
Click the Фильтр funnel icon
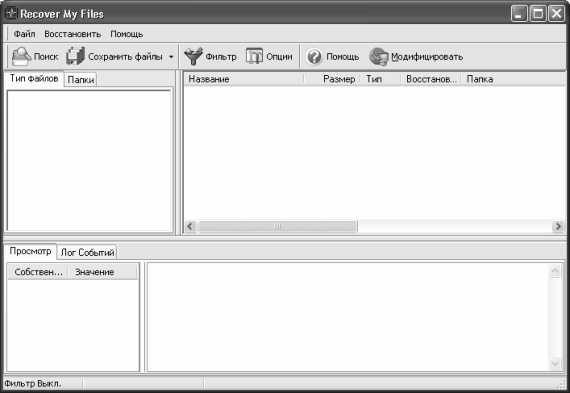193,57
